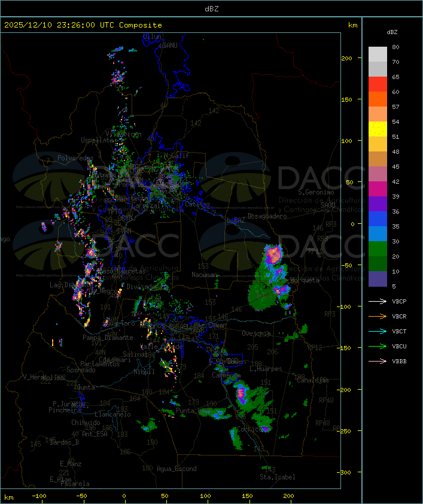Image resolution: width=423 pixels, height=504 pixels.
Task: Click the Uspallata map label
Action: (97, 140)
